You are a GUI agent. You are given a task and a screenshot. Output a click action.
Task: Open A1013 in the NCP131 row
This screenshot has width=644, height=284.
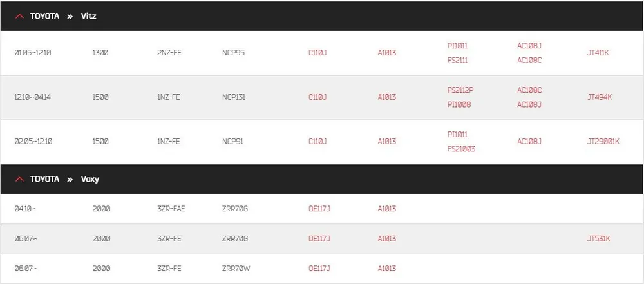pos(387,97)
